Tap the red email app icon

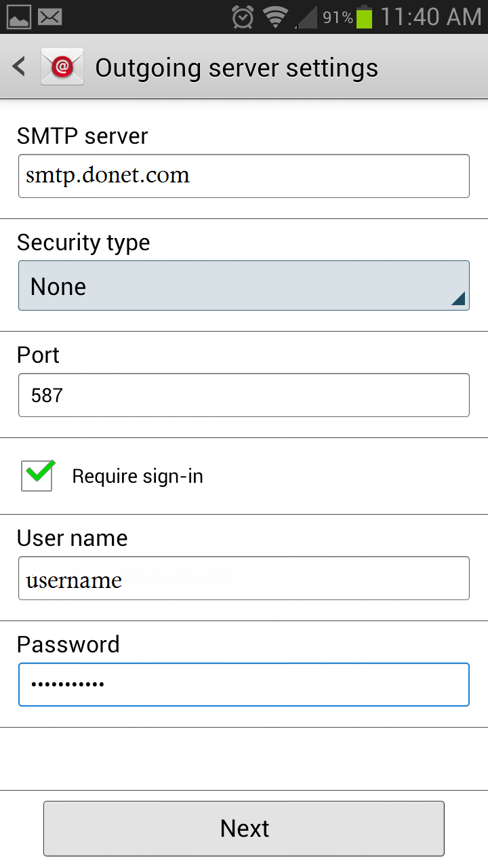[x=62, y=66]
